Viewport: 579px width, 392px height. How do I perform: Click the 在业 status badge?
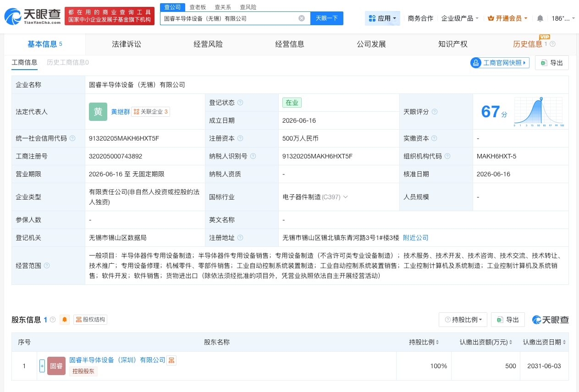point(292,103)
